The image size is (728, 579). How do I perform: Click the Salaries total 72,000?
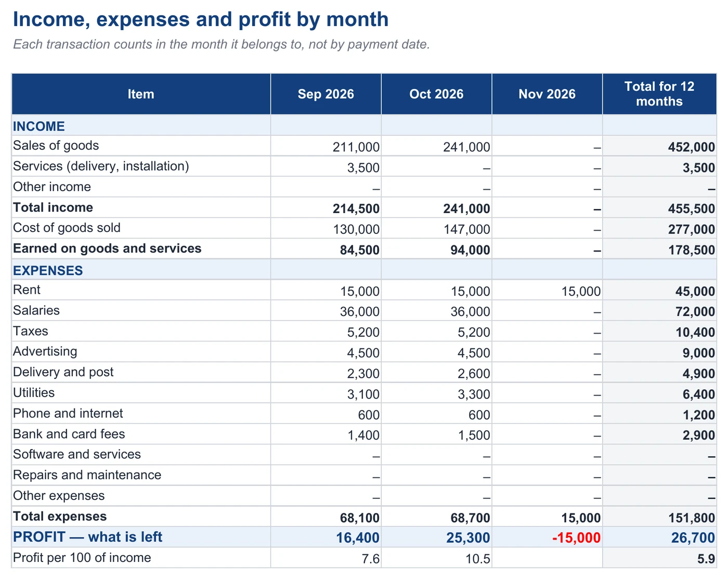[x=695, y=312]
